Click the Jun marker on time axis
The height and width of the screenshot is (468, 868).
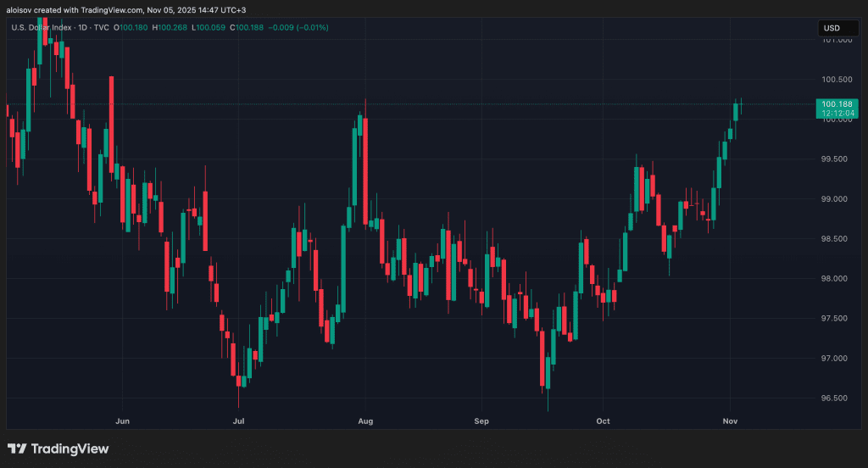tap(122, 421)
